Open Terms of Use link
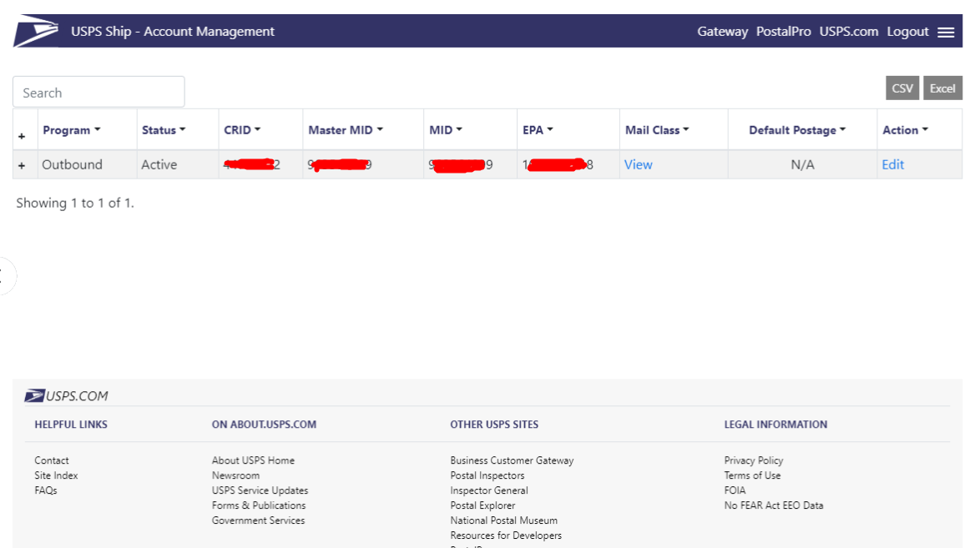Image resolution: width=980 pixels, height=548 pixels. pos(752,475)
